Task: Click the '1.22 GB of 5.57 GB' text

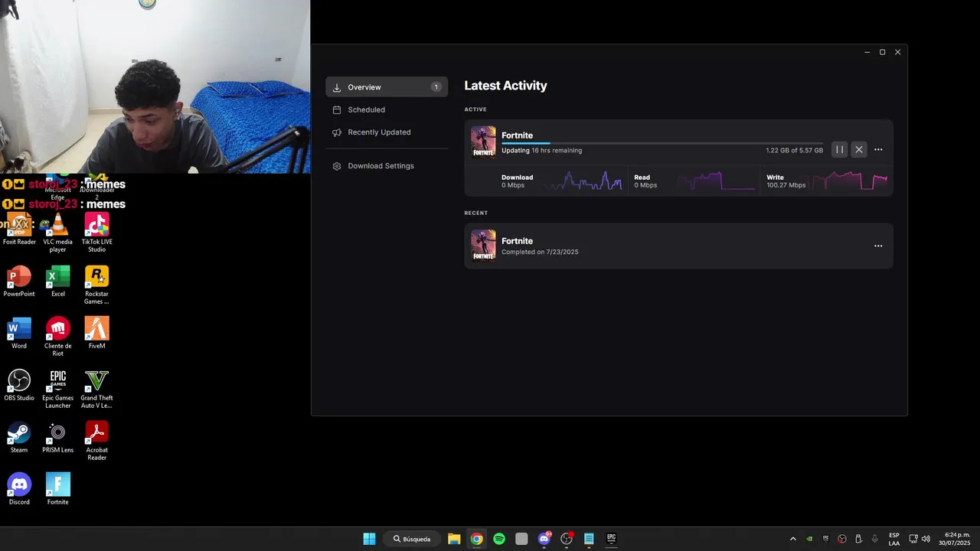Action: 794,151
